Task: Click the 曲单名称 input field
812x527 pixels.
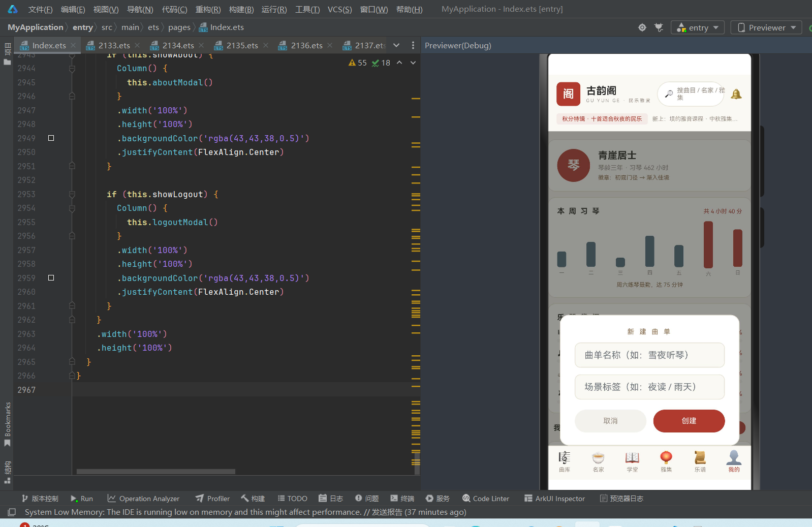Action: 649,355
